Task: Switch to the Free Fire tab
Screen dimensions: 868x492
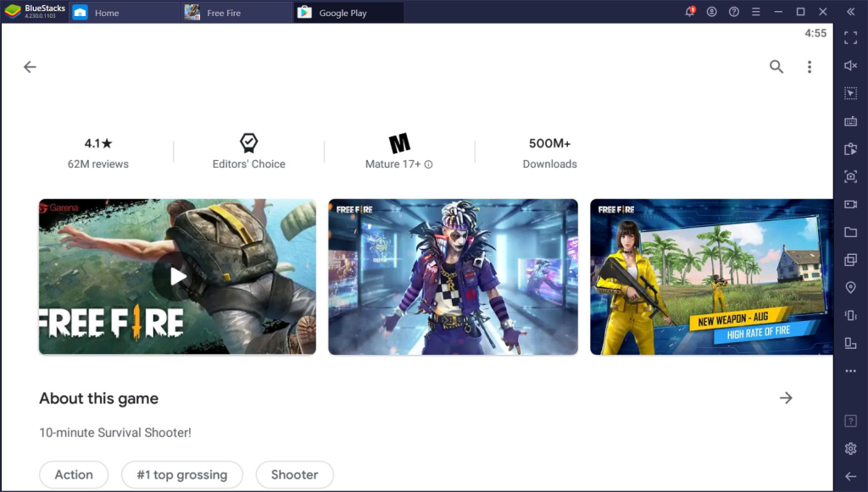Action: pyautogui.click(x=224, y=13)
